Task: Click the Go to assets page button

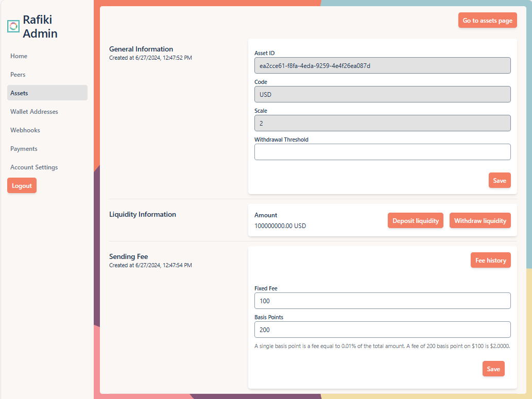Action: 487,21
